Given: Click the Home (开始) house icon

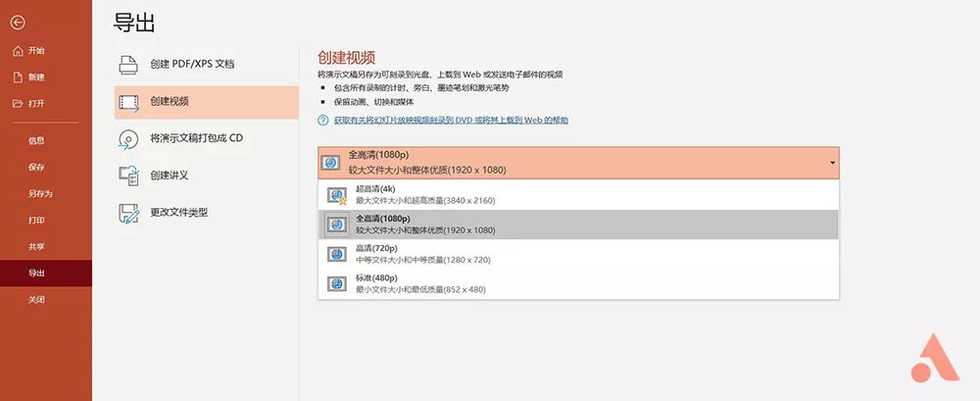Looking at the screenshot, I should (x=18, y=51).
